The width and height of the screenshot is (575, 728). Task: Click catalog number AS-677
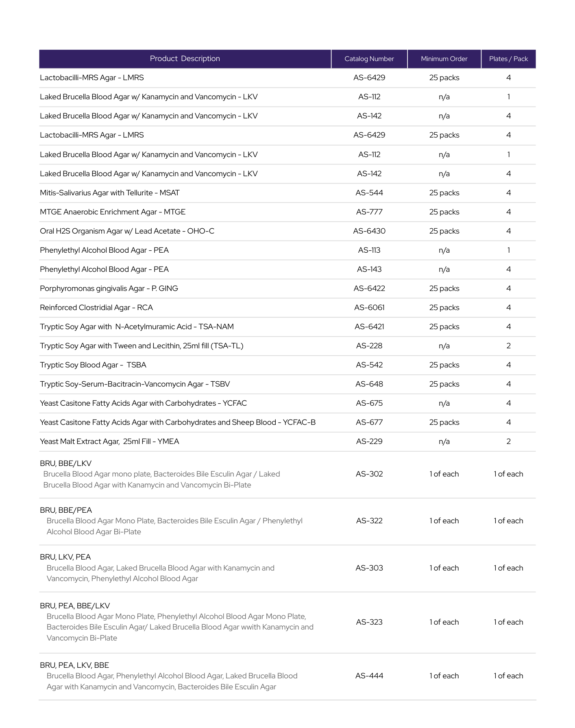[x=369, y=422]
